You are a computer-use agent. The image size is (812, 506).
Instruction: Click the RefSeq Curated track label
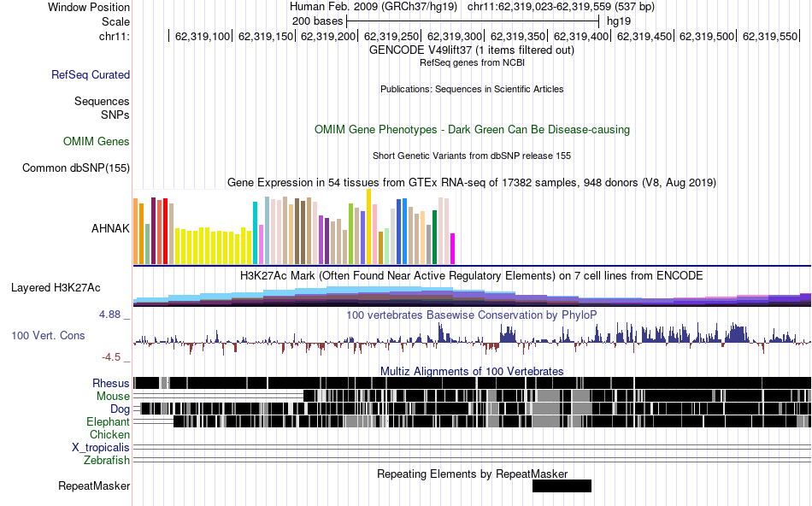point(90,74)
